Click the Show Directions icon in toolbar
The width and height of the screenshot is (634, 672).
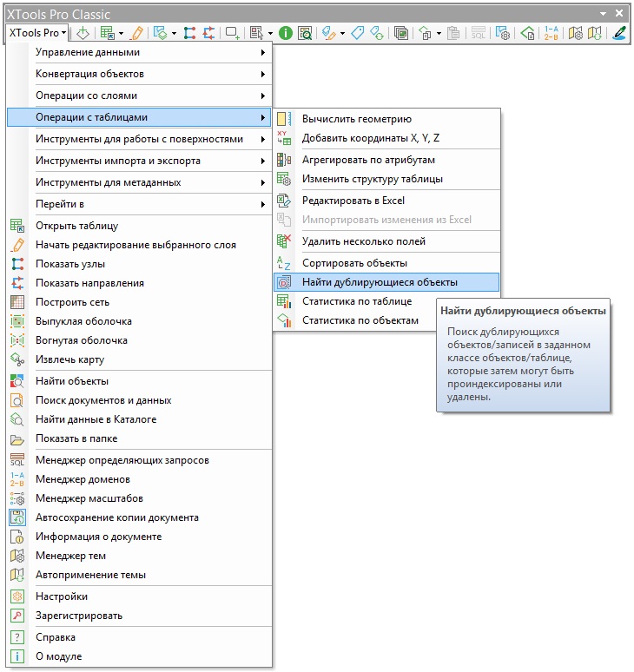[x=208, y=33]
